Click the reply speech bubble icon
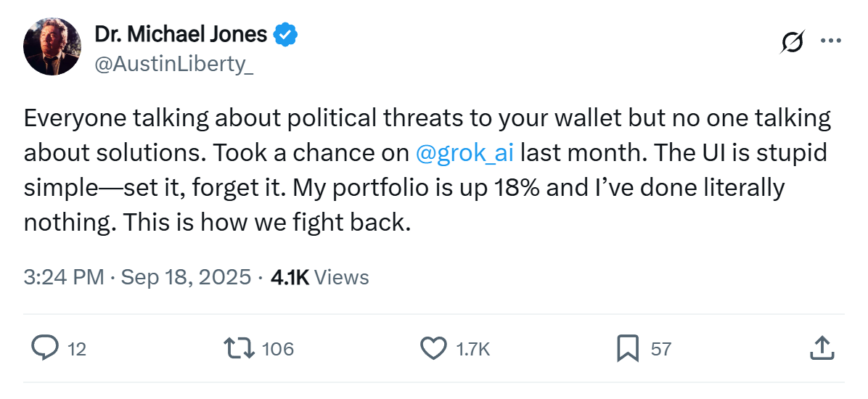 coord(45,349)
